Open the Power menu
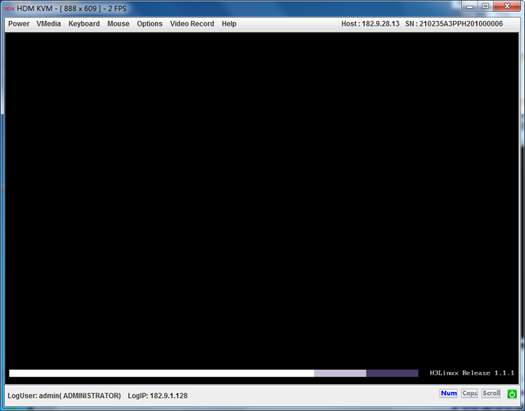The height and width of the screenshot is (411, 525). click(19, 24)
